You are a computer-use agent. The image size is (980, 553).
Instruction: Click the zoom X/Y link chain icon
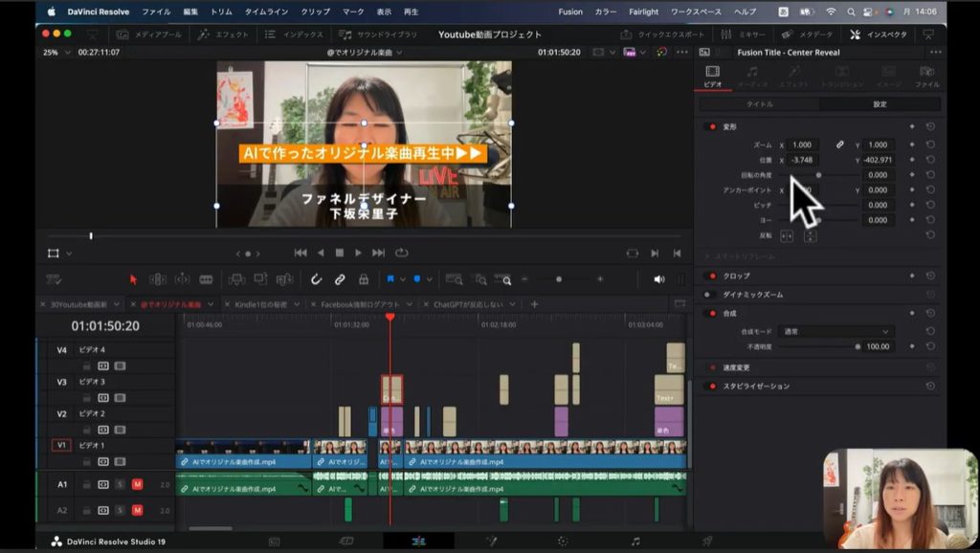click(840, 144)
